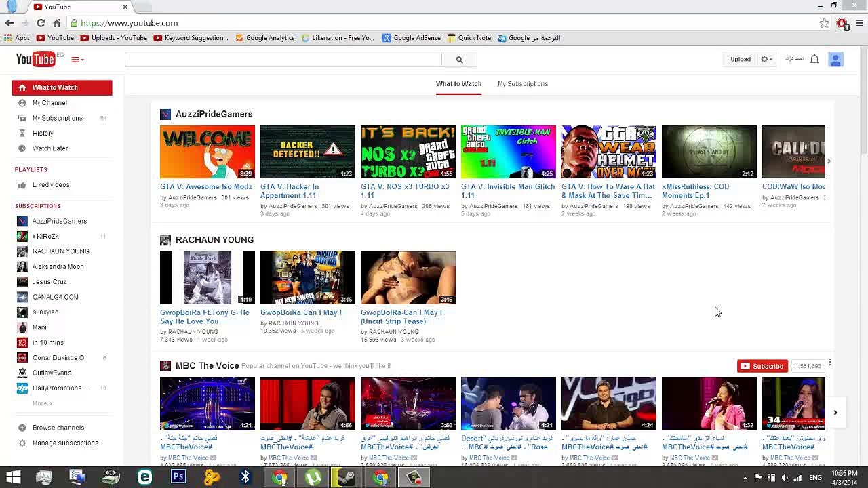Open the 'GwopBoiRa Can I May I' video link
This screenshot has width=868, height=488.
[x=301, y=312]
